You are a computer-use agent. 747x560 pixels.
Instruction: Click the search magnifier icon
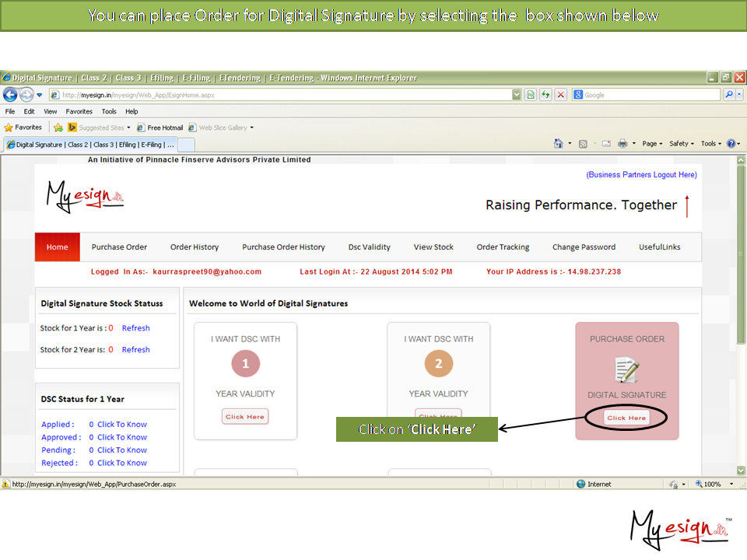pos(729,95)
